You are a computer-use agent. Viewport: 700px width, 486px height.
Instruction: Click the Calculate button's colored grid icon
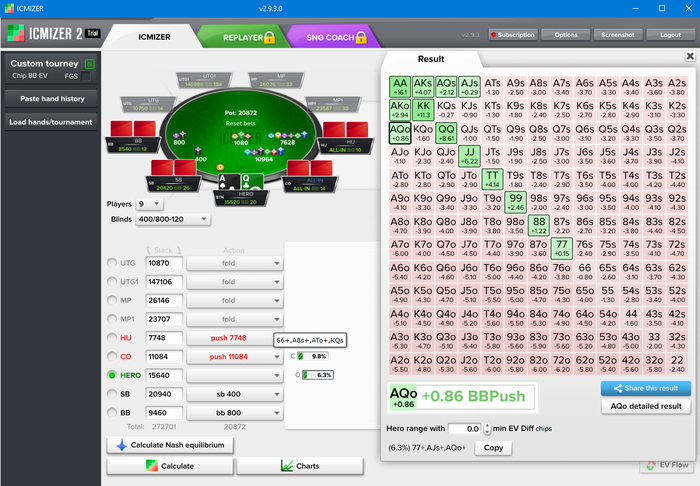coord(152,466)
